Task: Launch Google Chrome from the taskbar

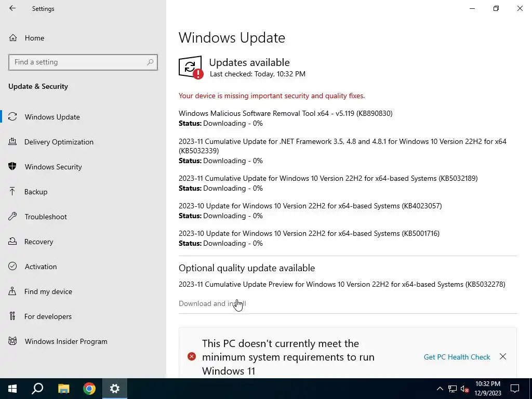Action: click(x=89, y=389)
